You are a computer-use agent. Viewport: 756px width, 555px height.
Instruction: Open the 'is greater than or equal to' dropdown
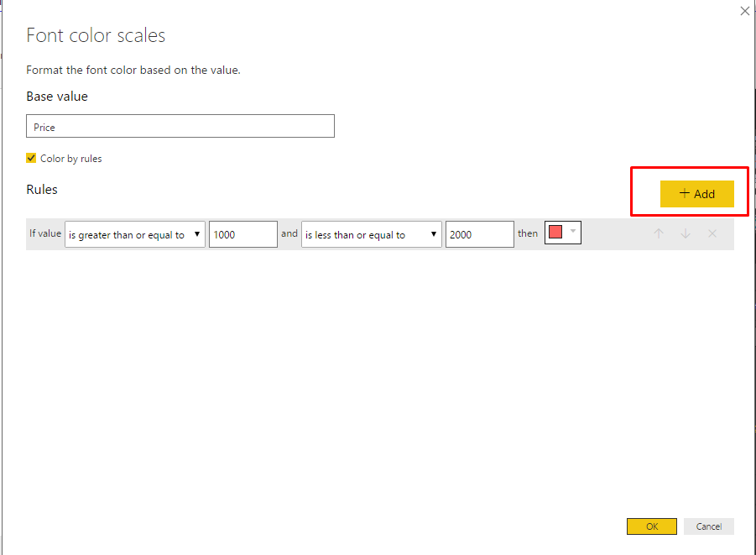(x=134, y=235)
